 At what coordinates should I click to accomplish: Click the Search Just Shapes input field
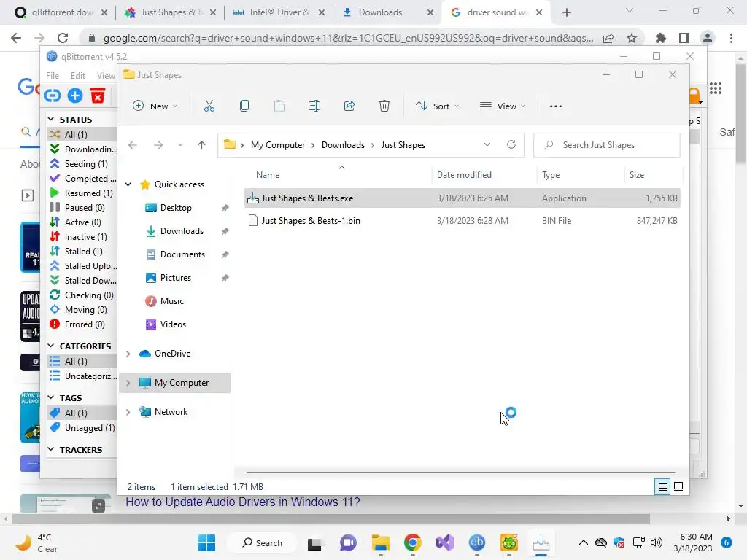[607, 145]
